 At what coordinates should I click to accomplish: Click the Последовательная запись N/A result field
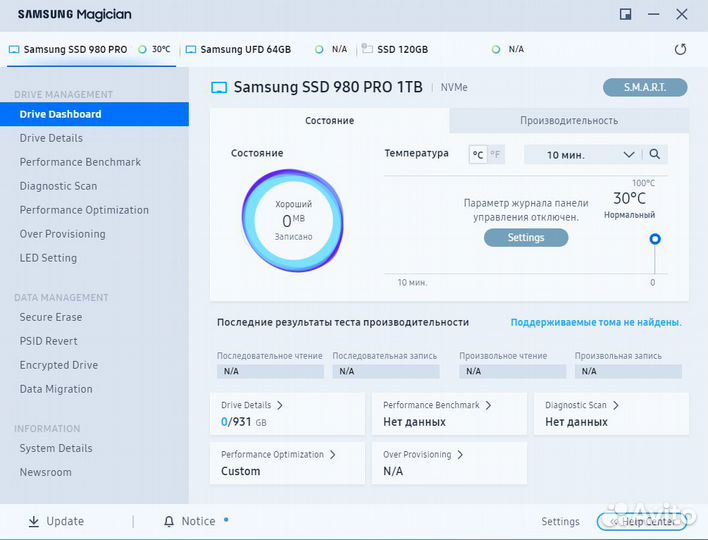(386, 371)
